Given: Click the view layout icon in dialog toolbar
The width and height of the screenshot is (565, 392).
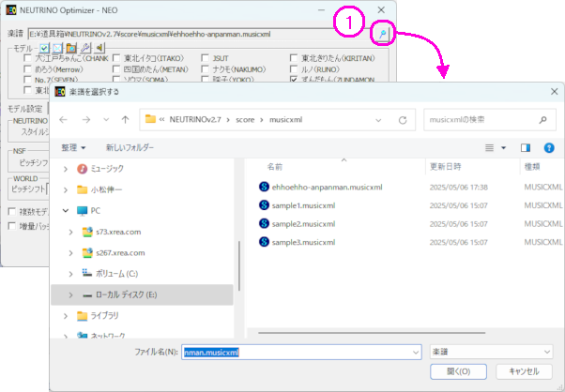Looking at the screenshot, I should tap(489, 147).
